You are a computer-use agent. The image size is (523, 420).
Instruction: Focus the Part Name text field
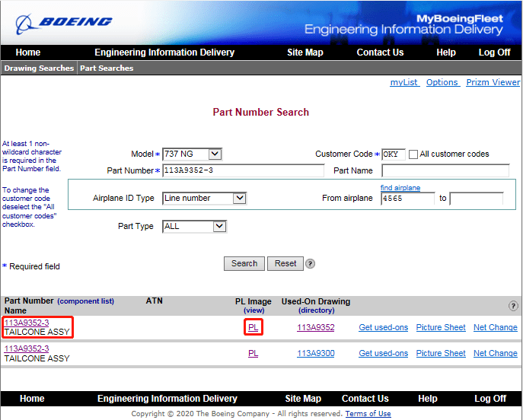pyautogui.click(x=445, y=170)
